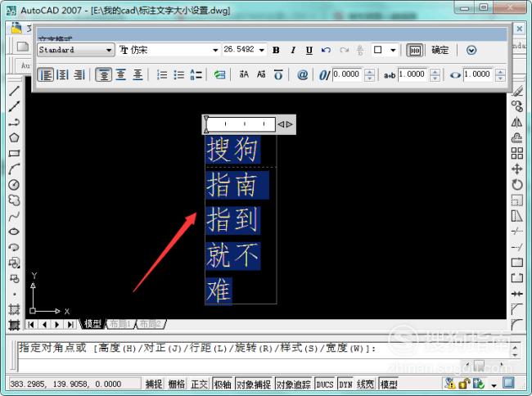Toggle Italic text formatting
Image resolution: width=532 pixels, height=396 pixels.
[x=293, y=50]
